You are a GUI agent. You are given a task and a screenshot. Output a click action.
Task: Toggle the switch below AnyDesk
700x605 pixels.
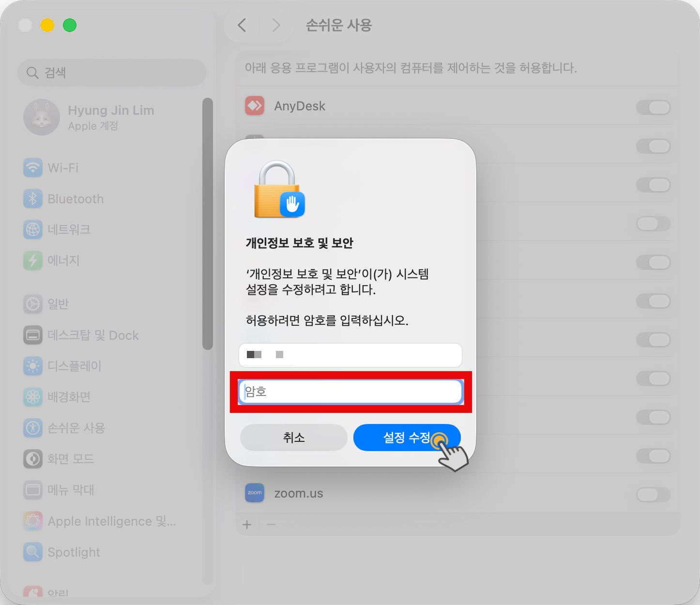click(653, 146)
